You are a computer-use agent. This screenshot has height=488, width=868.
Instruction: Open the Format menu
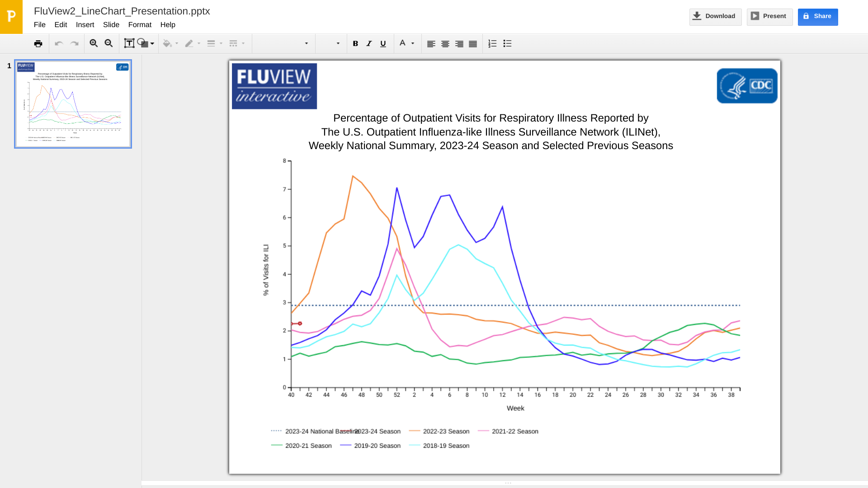point(140,25)
